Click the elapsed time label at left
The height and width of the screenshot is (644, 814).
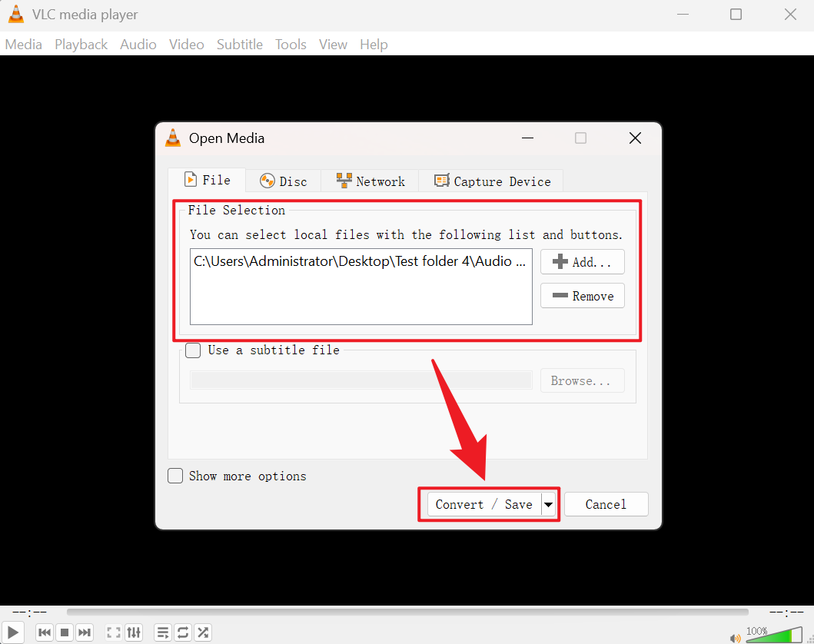[x=29, y=612]
